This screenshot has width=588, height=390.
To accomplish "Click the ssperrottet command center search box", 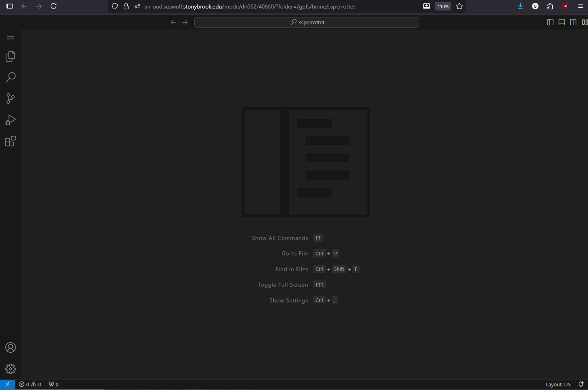I will point(307,22).
